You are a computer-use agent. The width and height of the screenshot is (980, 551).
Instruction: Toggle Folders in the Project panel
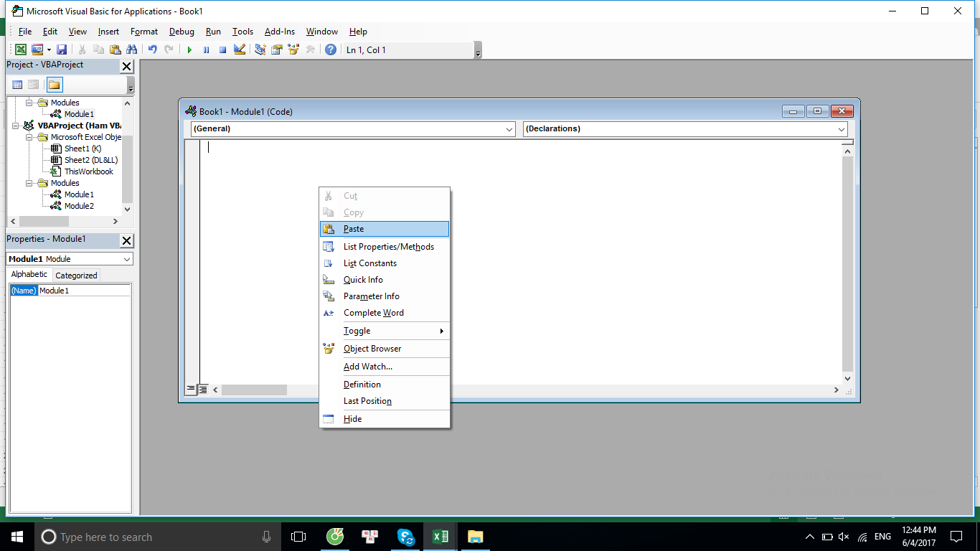(x=55, y=85)
